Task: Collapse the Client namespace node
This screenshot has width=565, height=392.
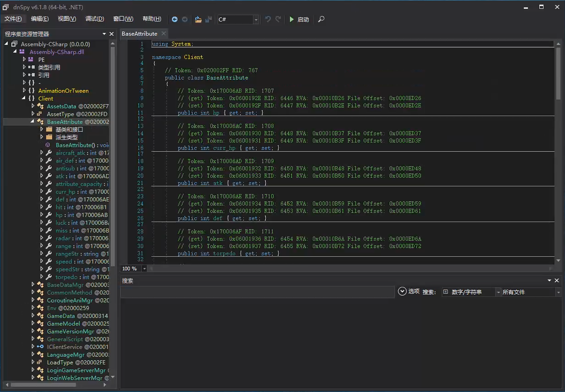Action: tap(24, 98)
